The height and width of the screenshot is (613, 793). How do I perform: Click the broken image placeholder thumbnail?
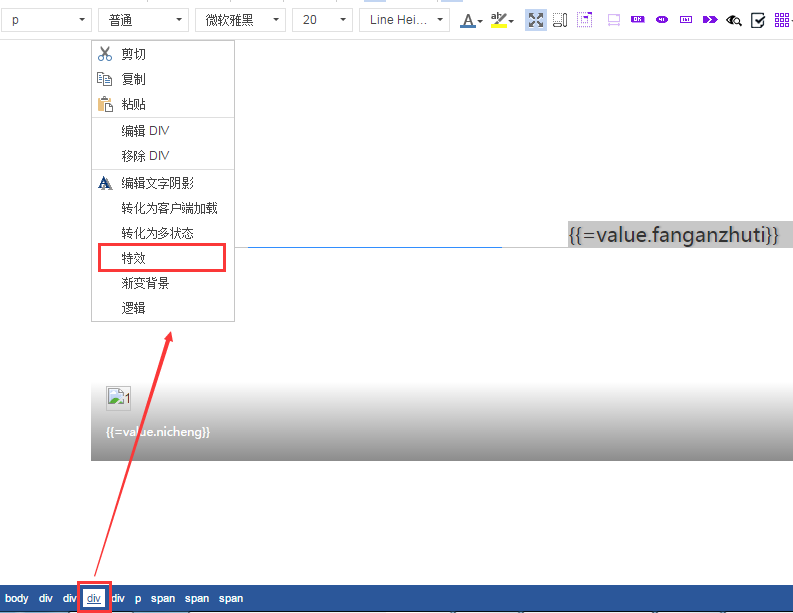click(x=118, y=398)
